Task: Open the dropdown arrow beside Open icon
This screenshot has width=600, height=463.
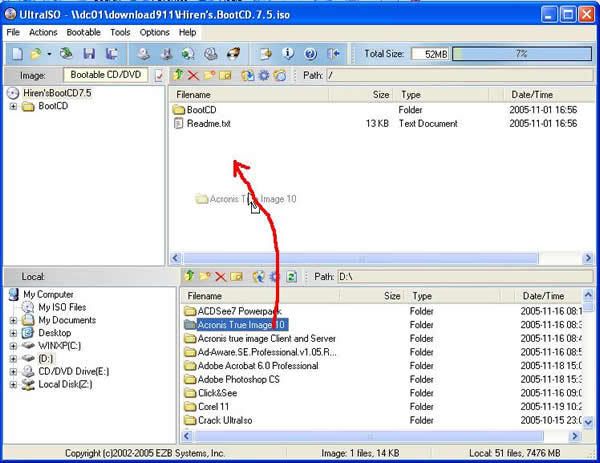Action: (49, 54)
